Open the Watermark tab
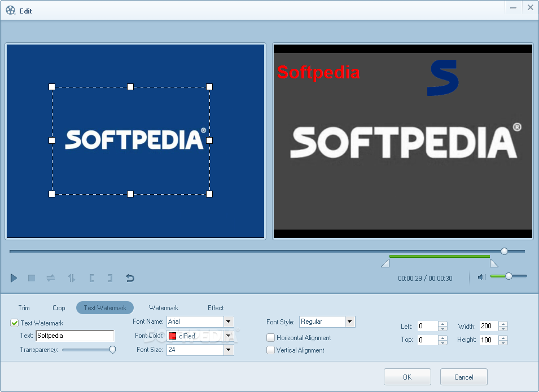Image resolution: width=539 pixels, height=392 pixels. 164,308
